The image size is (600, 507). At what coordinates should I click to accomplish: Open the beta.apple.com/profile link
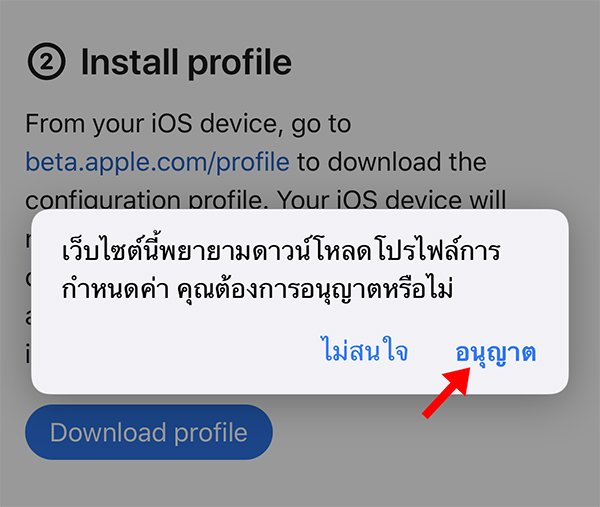tap(157, 162)
